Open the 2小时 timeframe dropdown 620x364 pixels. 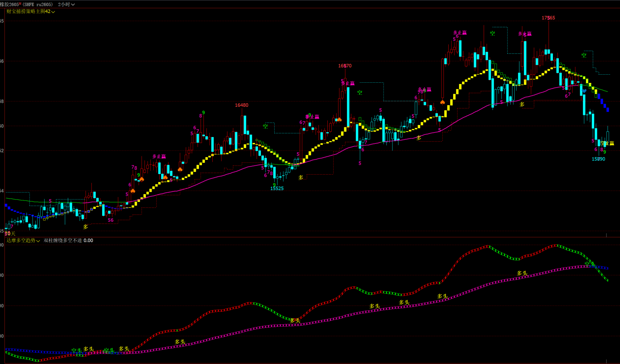click(x=66, y=4)
